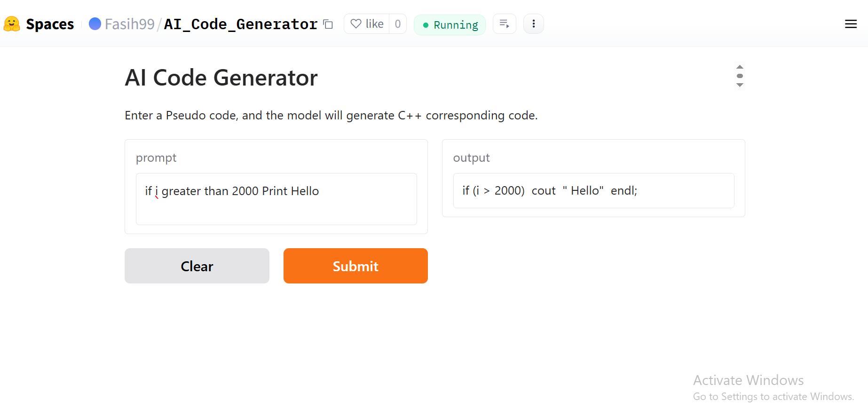The height and width of the screenshot is (416, 868).
Task: Like this space with heart button
Action: pyautogui.click(x=367, y=24)
